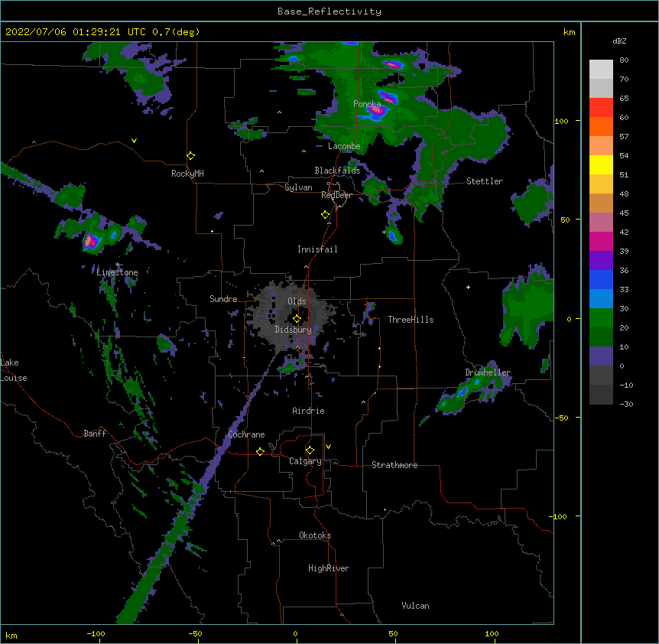
Task: Pick the light gray 70-80 dBZ legend swatch
Action: [601, 70]
